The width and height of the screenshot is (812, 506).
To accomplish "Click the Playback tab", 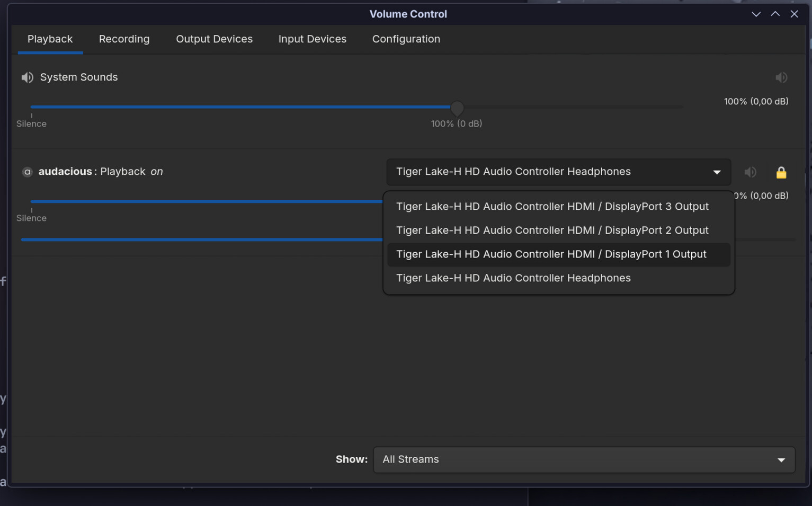I will click(x=50, y=39).
